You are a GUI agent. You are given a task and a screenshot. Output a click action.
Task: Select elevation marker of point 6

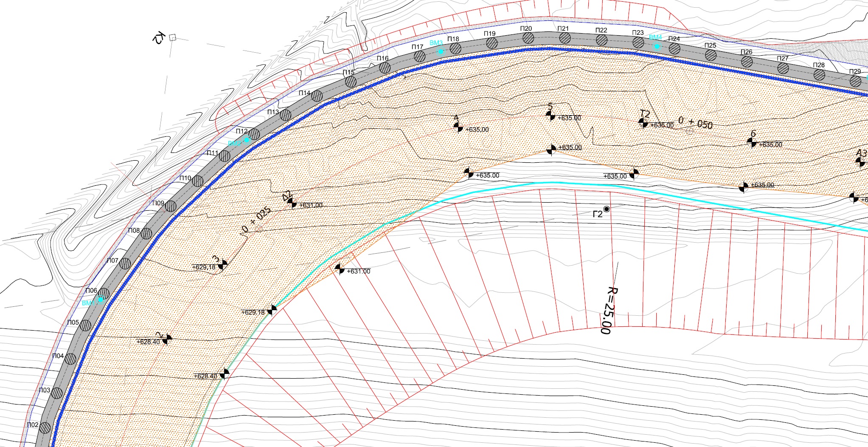752,143
